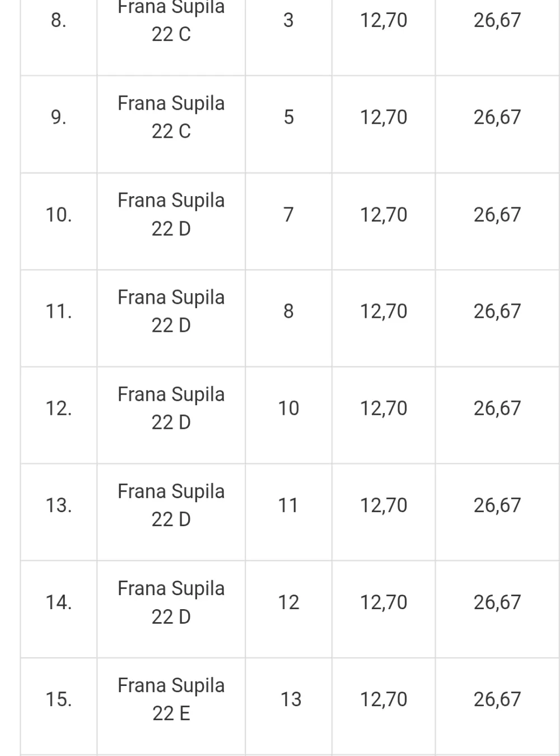This screenshot has width=560, height=756.
Task: Tap the row number 11. cell
Action: point(58,311)
